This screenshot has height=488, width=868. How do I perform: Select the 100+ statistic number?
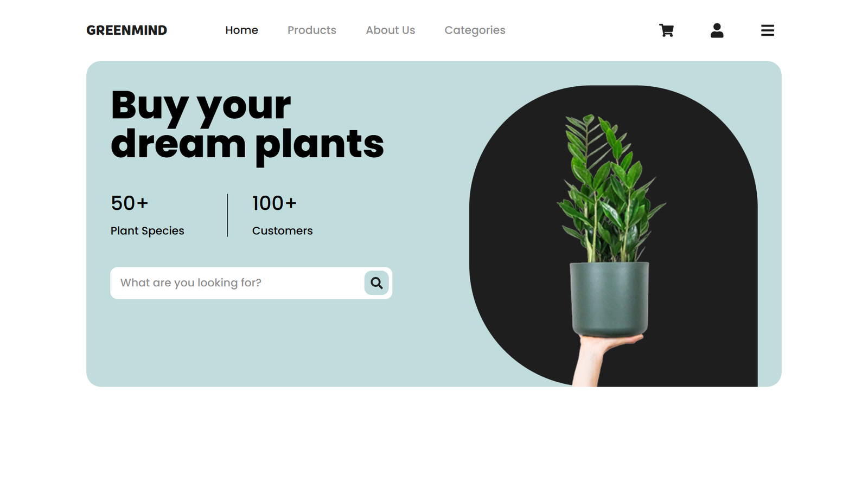[274, 203]
